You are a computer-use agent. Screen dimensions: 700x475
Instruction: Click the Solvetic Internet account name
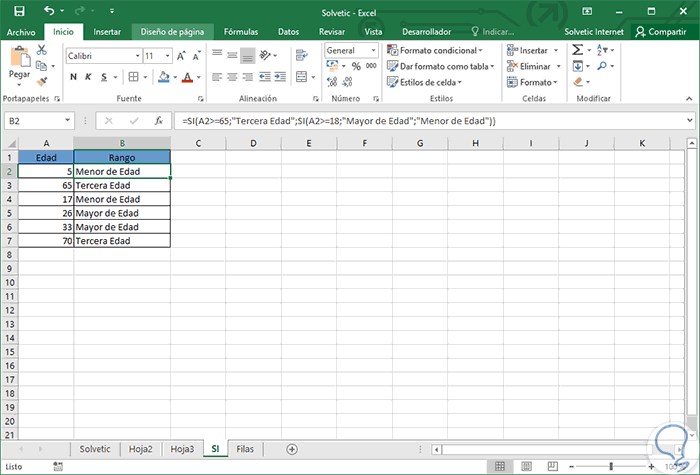pos(594,32)
